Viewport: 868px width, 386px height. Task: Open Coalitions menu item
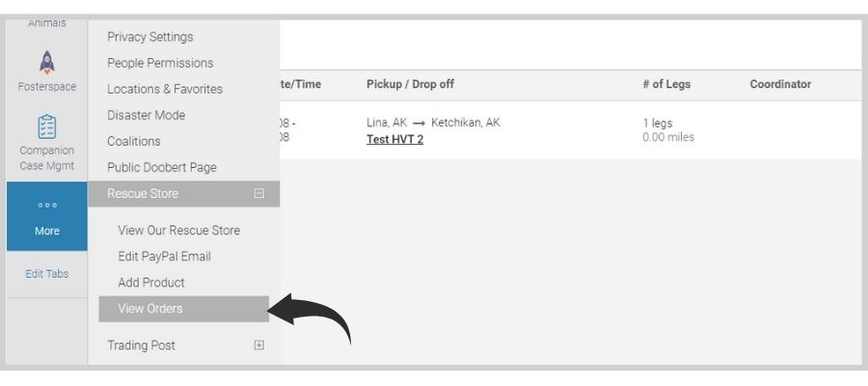tap(134, 141)
